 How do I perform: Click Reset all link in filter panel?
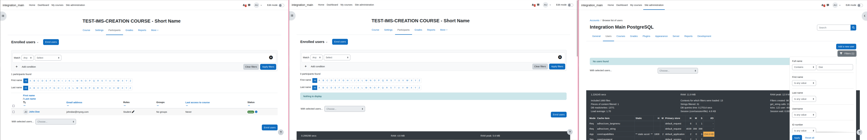pos(809,138)
